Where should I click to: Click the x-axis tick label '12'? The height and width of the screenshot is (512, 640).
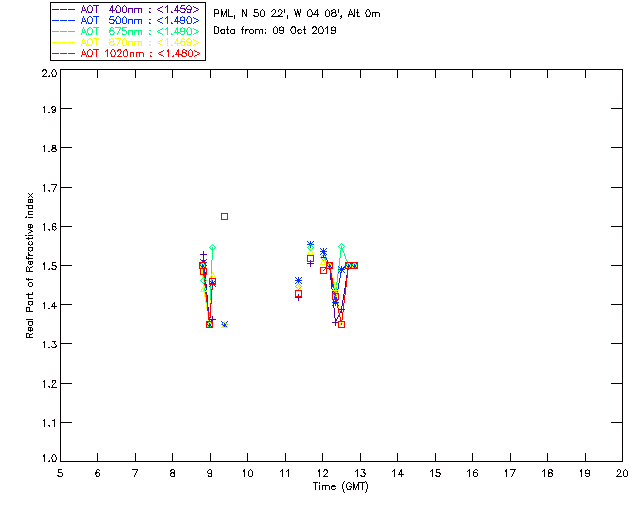click(322, 473)
